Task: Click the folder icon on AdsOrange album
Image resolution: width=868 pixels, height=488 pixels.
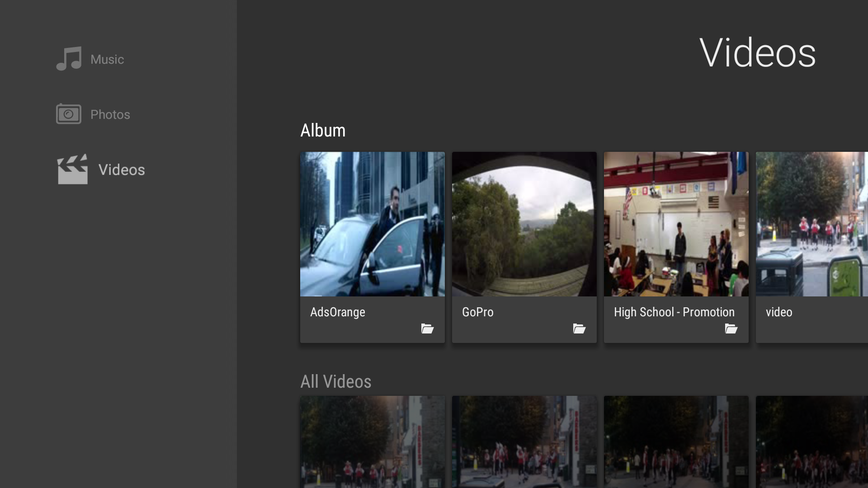Action: click(x=427, y=328)
